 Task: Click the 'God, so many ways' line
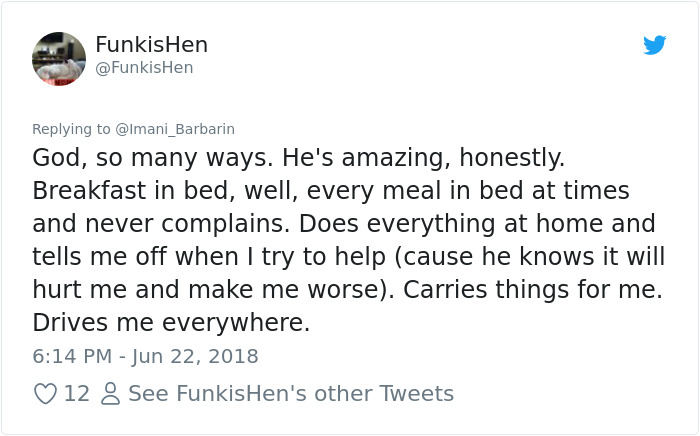pos(298,158)
